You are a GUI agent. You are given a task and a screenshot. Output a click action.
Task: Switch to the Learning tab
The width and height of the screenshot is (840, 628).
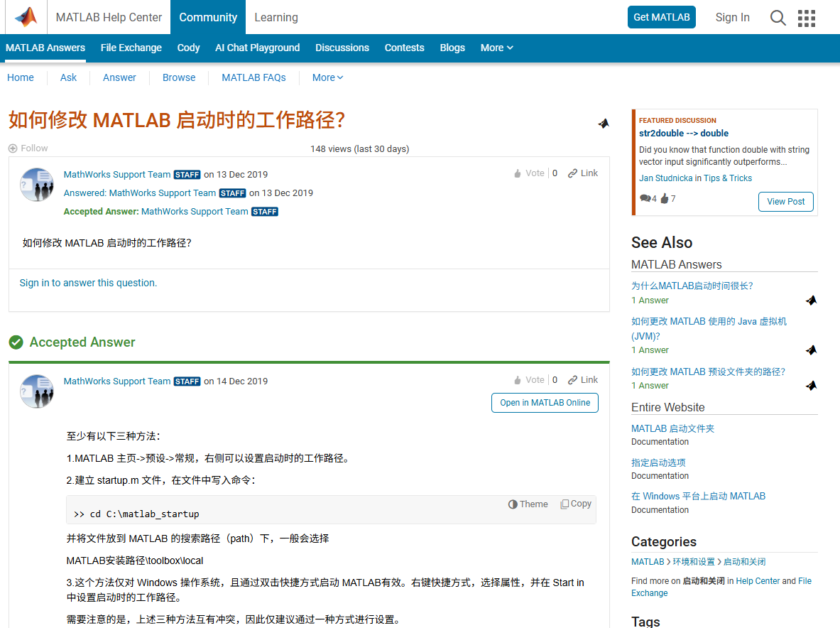click(x=276, y=18)
